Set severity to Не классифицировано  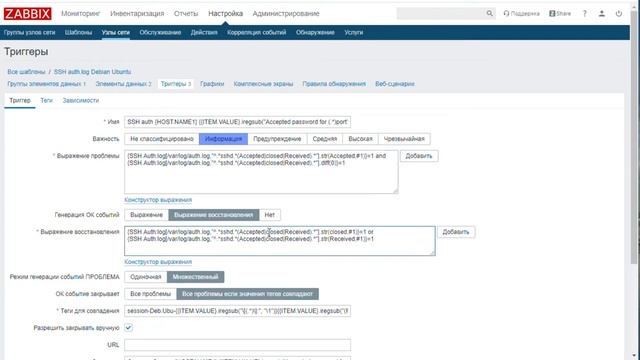point(162,139)
